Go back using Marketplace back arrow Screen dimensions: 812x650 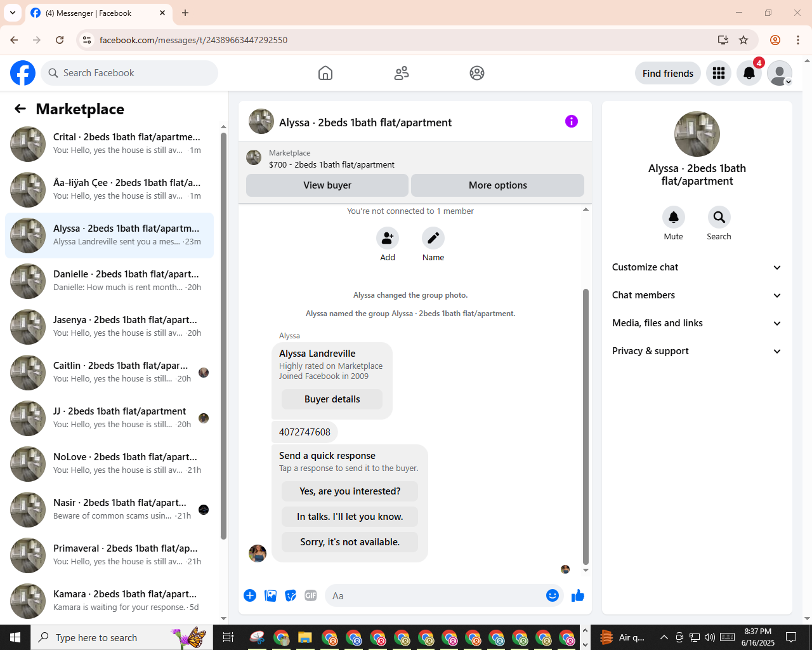click(20, 109)
